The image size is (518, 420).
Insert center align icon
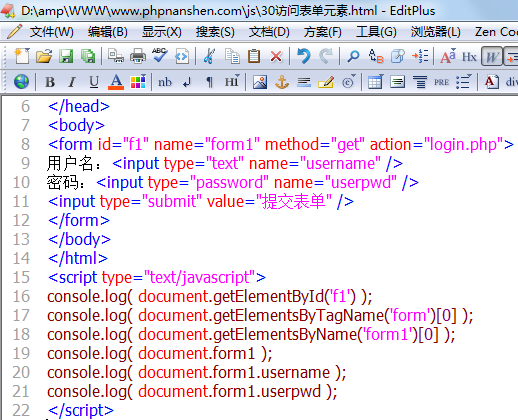coord(420,82)
